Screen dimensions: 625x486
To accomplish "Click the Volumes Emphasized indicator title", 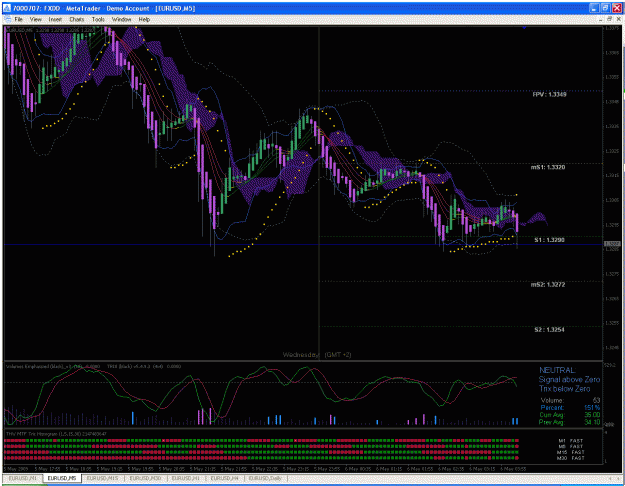I will click(53, 366).
